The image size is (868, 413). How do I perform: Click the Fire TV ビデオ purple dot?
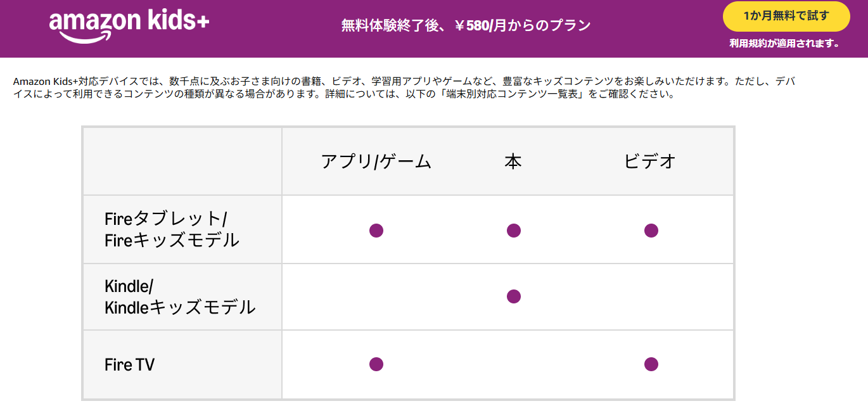[x=651, y=364]
